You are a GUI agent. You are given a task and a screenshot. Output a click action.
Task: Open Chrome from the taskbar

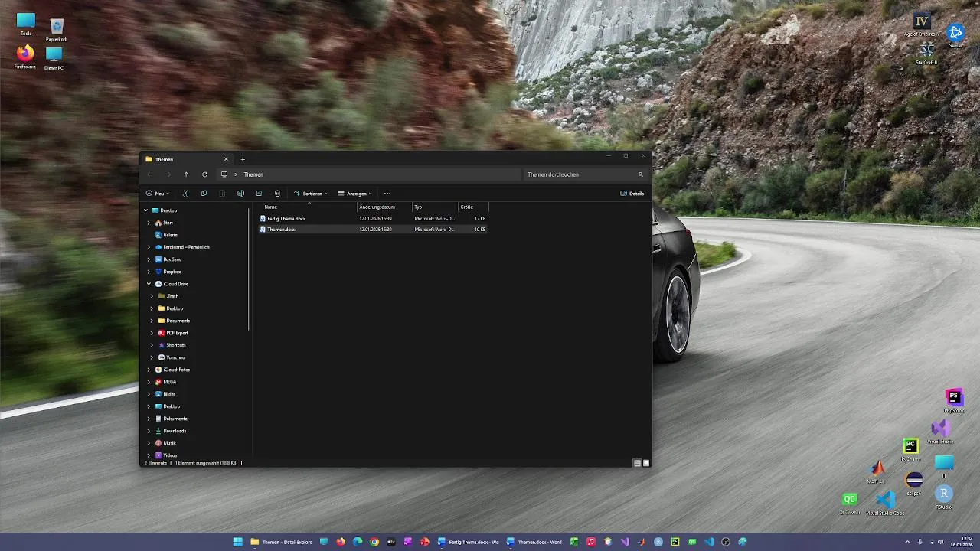coord(374,542)
